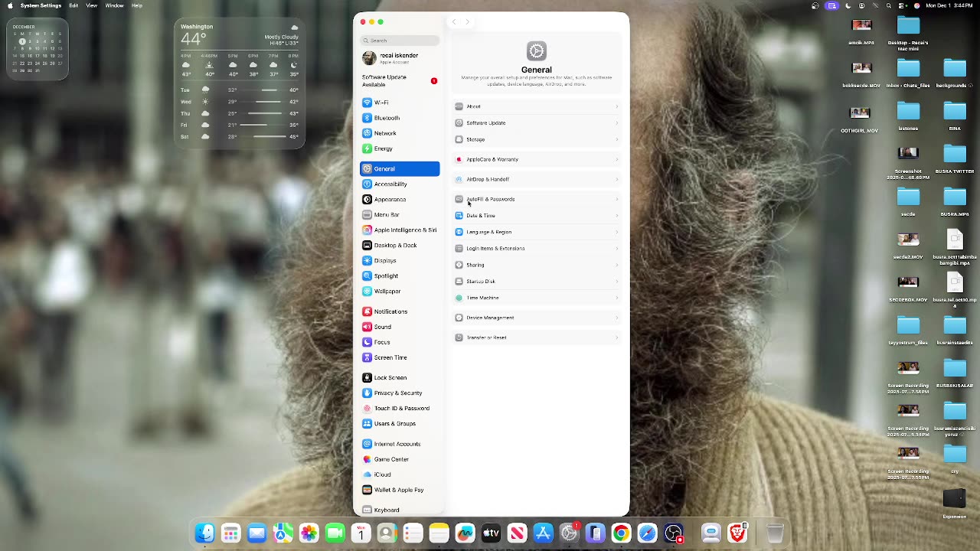The height and width of the screenshot is (551, 980).
Task: Open Notifications settings
Action: pyautogui.click(x=400, y=311)
